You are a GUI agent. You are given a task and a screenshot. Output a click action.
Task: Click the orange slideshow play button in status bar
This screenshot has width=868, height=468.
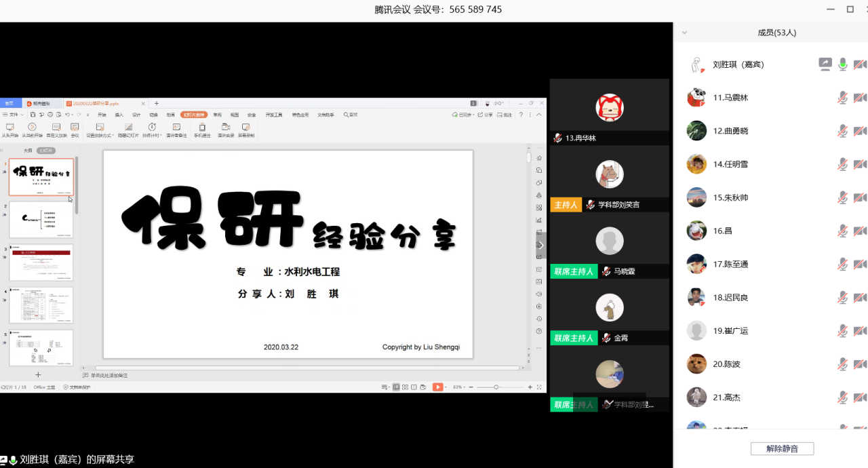point(438,387)
